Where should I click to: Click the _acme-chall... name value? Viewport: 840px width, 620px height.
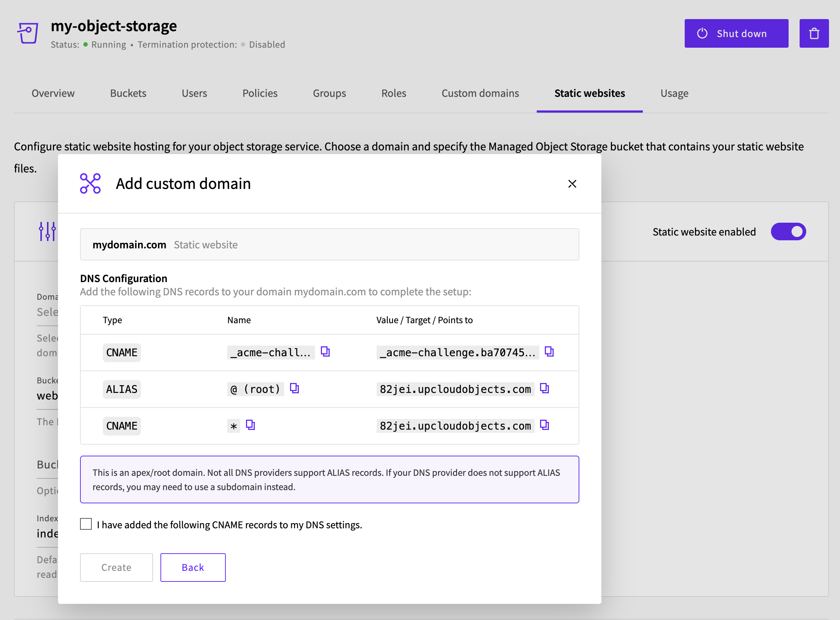coord(271,353)
